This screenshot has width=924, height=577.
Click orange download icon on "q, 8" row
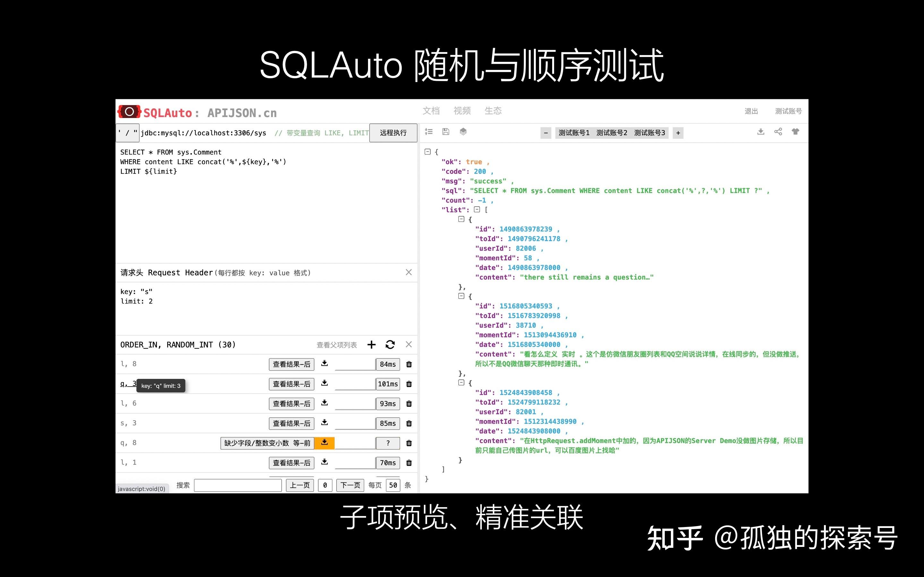pos(324,443)
